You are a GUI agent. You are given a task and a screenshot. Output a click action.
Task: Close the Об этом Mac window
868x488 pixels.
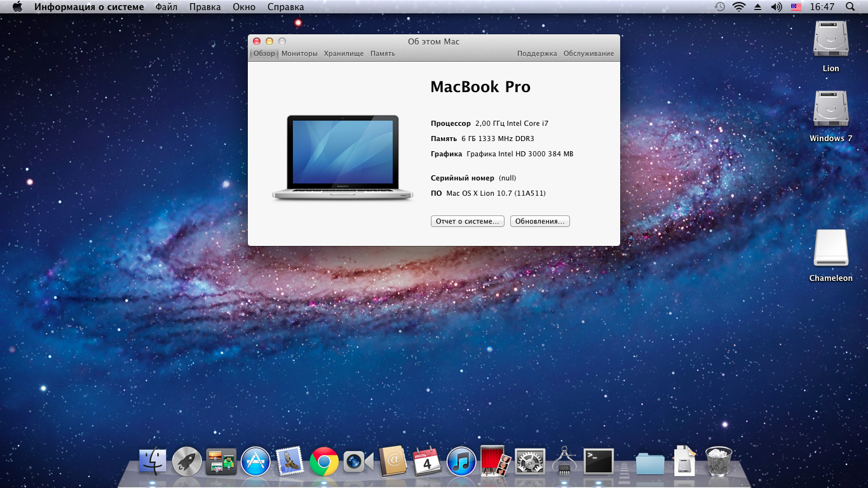coord(257,41)
